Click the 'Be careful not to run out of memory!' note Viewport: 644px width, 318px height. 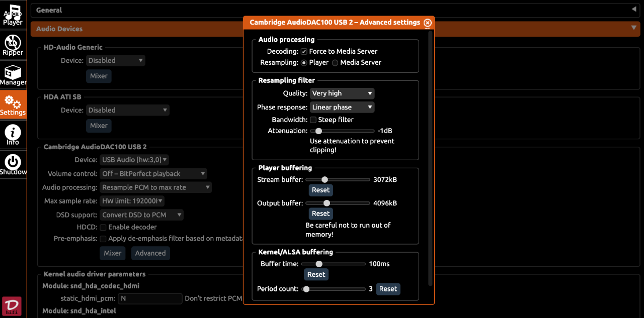coord(348,230)
